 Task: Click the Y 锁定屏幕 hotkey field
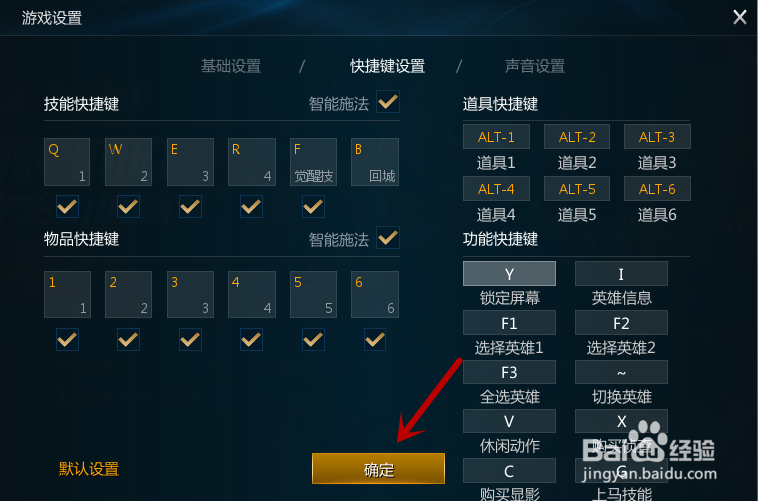coord(509,274)
